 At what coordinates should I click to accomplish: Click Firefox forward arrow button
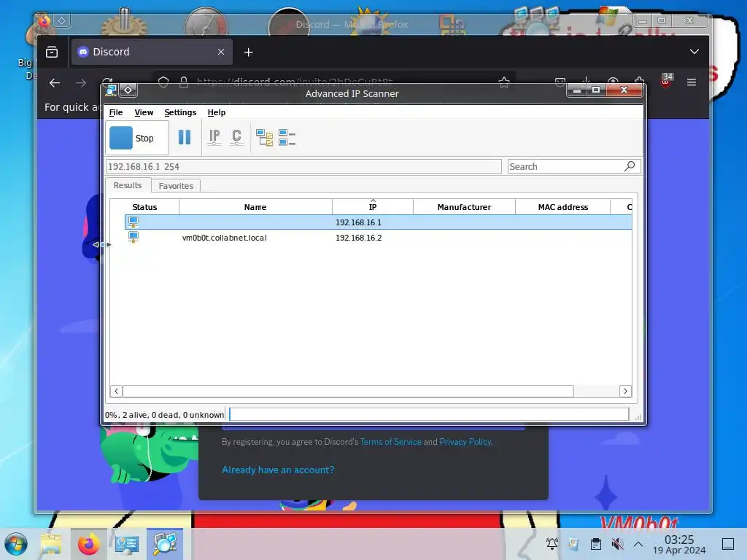(x=81, y=82)
